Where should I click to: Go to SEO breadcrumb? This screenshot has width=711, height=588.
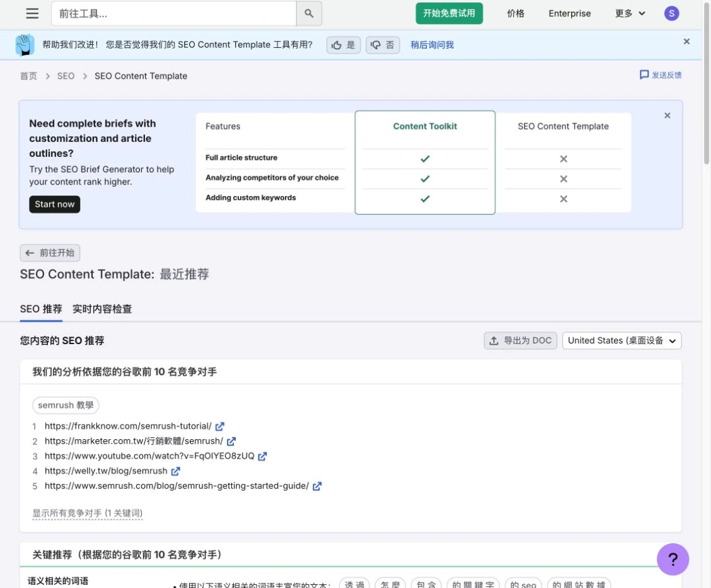66,76
